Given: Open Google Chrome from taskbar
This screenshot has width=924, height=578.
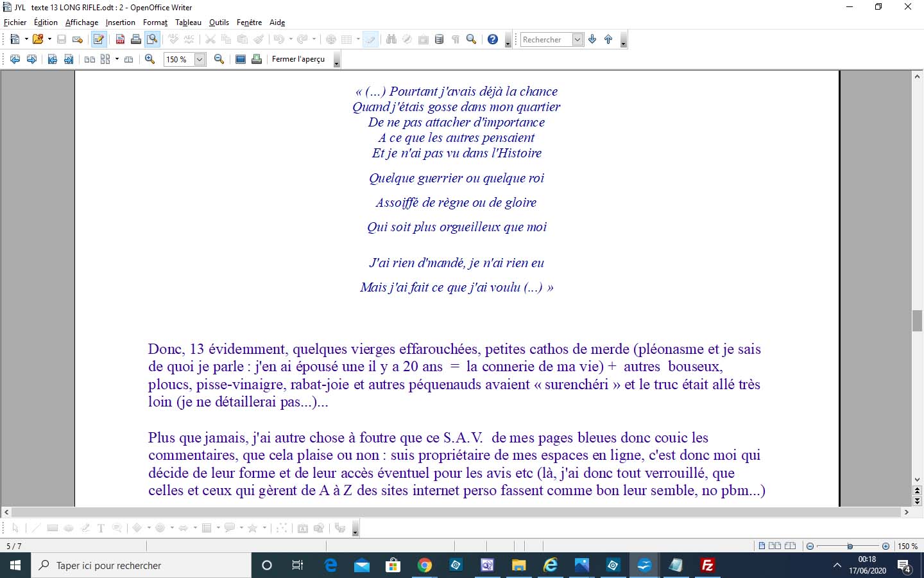Looking at the screenshot, I should tap(425, 565).
